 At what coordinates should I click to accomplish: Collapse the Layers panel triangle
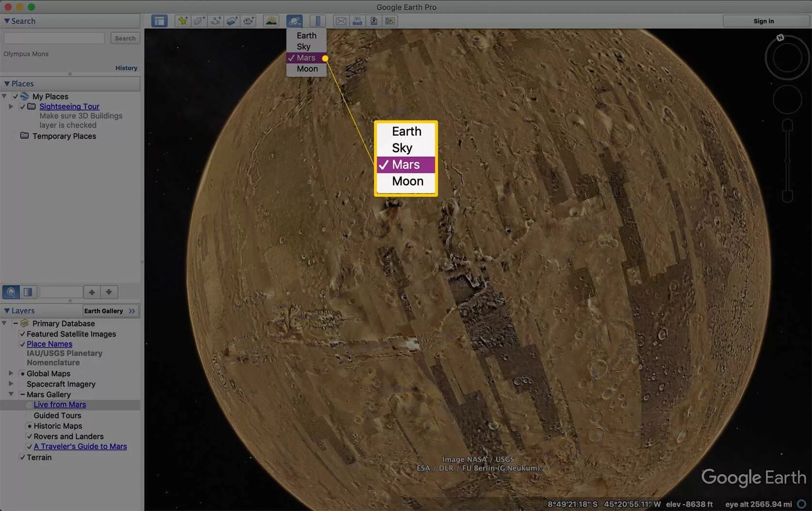pos(7,310)
